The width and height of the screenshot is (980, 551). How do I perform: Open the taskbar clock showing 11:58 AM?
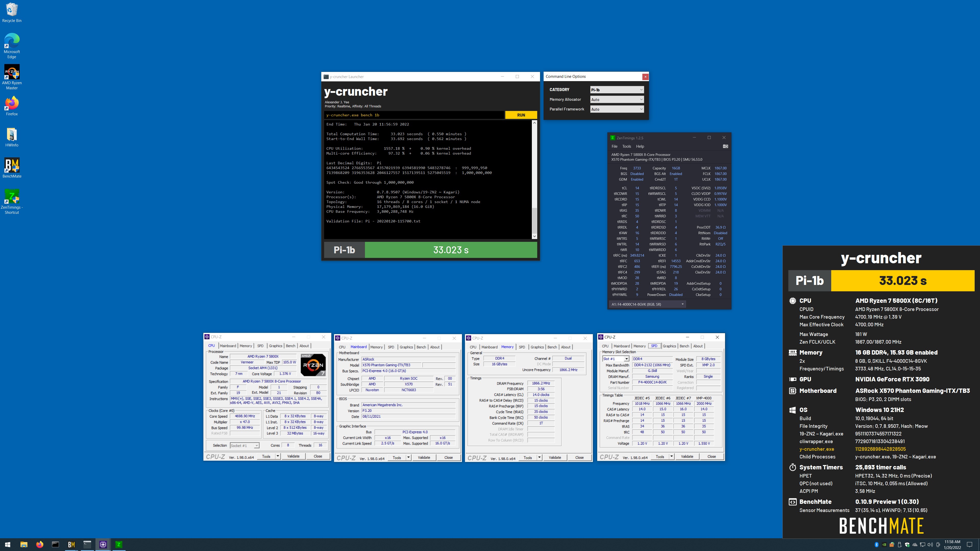tap(952, 545)
